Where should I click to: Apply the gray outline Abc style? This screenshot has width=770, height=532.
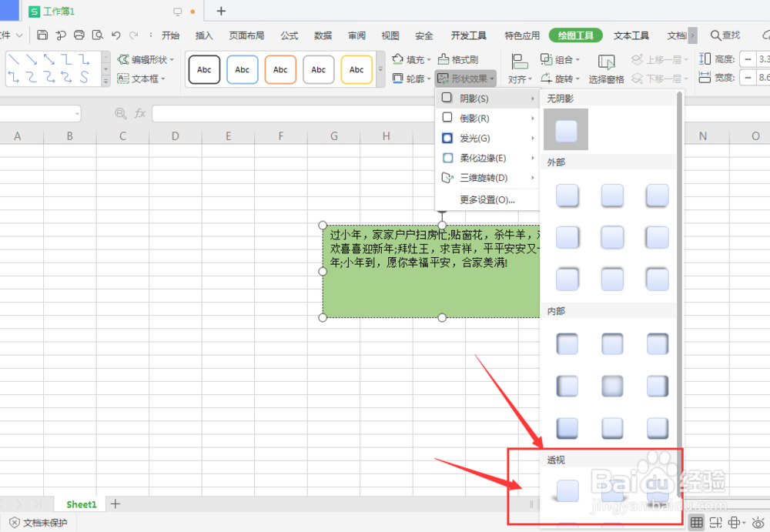318,70
